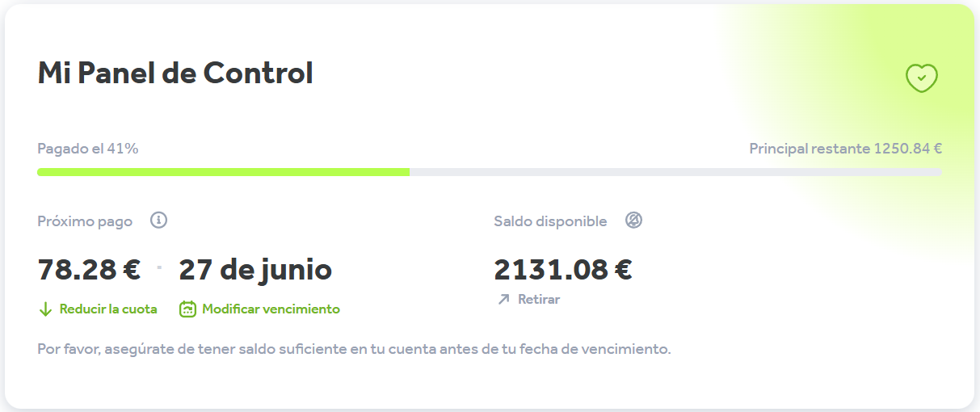The width and height of the screenshot is (980, 412).
Task: Toggle the hide balance icon
Action: pyautogui.click(x=633, y=221)
